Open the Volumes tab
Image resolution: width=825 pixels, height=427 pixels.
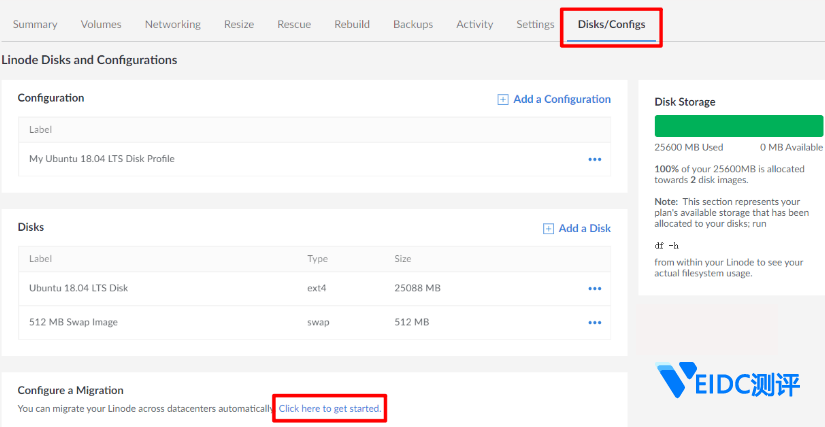101,25
